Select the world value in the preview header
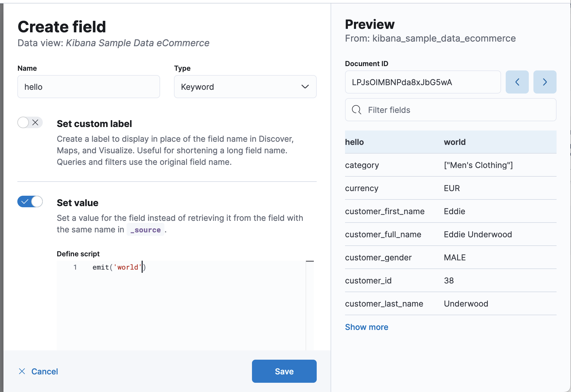Image resolution: width=571 pixels, height=392 pixels. coord(455,142)
